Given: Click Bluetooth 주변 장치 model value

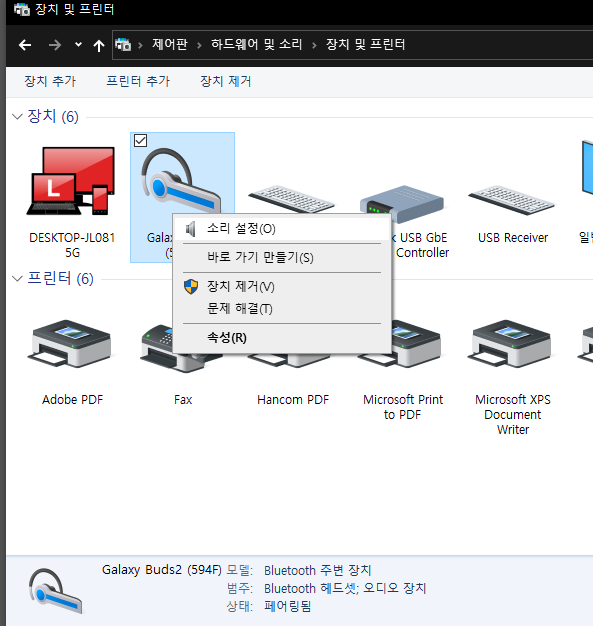Looking at the screenshot, I should 318,571.
